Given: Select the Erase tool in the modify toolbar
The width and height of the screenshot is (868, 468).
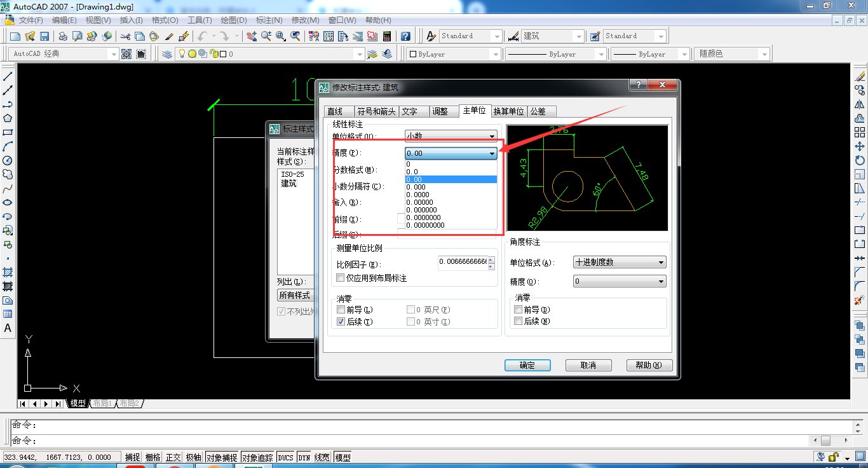Looking at the screenshot, I should click(860, 76).
